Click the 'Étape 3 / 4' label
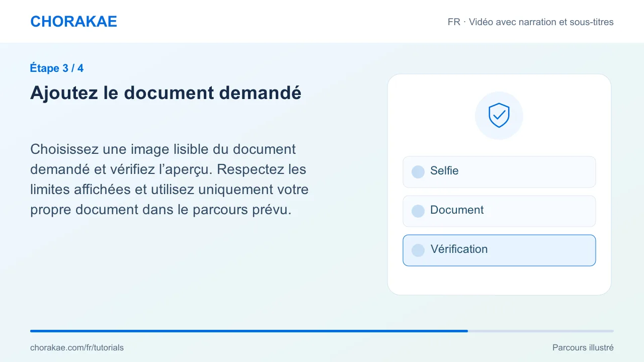644x362 pixels. click(x=57, y=68)
